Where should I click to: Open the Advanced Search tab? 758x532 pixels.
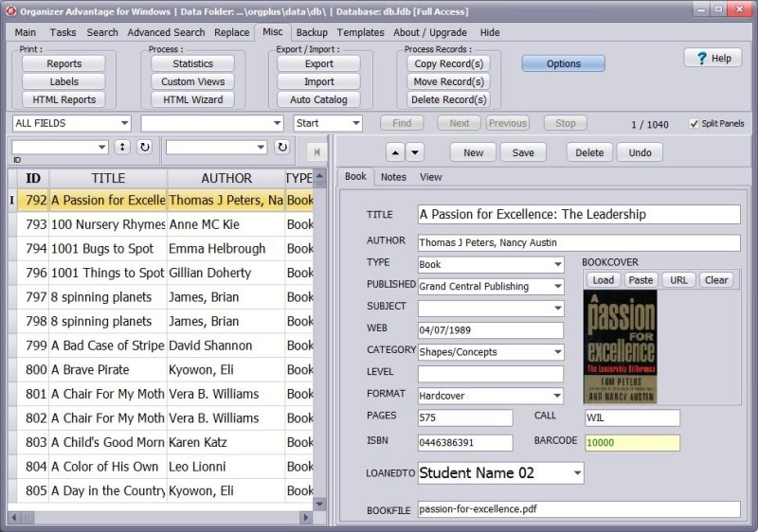click(166, 32)
